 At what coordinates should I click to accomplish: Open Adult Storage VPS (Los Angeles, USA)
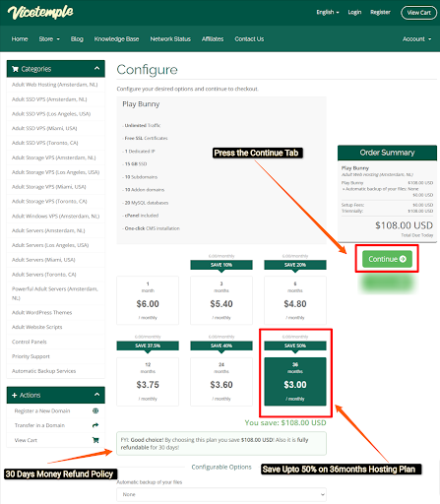pyautogui.click(x=56, y=172)
